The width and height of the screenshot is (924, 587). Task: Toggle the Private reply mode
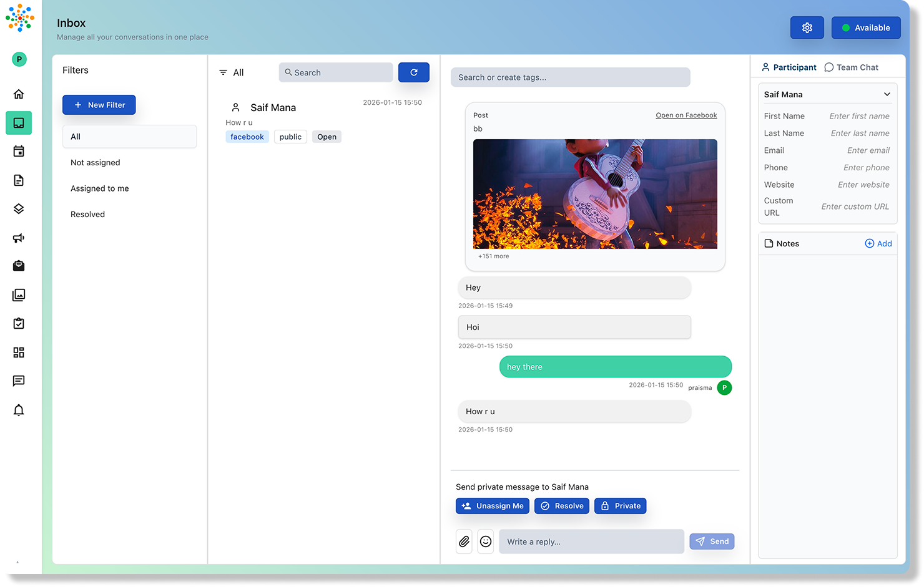620,505
